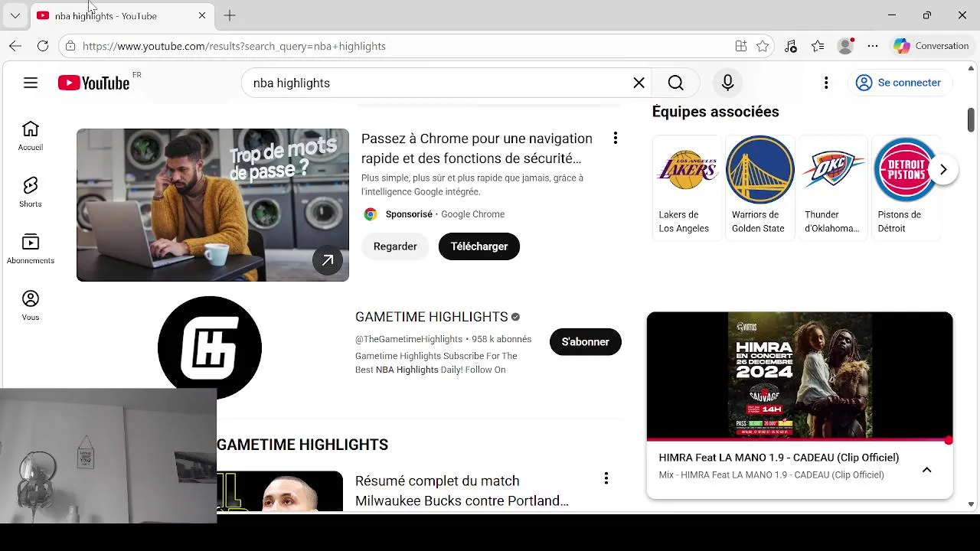Go back in browser history
The image size is (980, 551).
(x=15, y=46)
